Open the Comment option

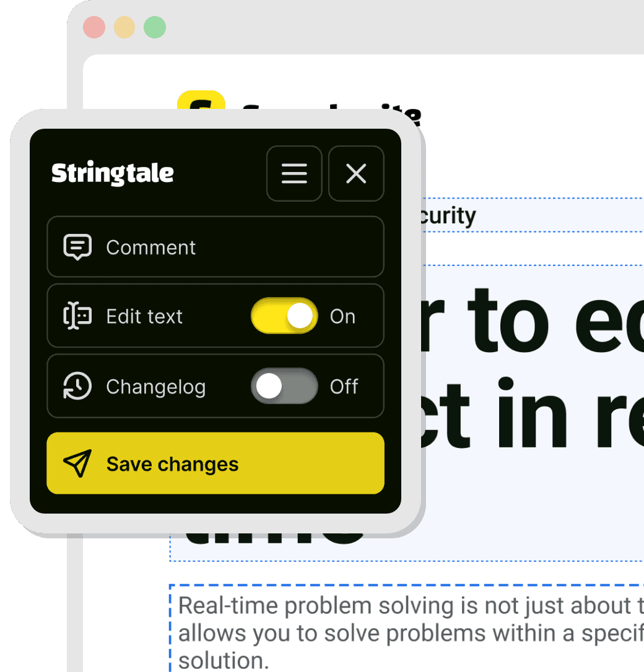pos(150,247)
